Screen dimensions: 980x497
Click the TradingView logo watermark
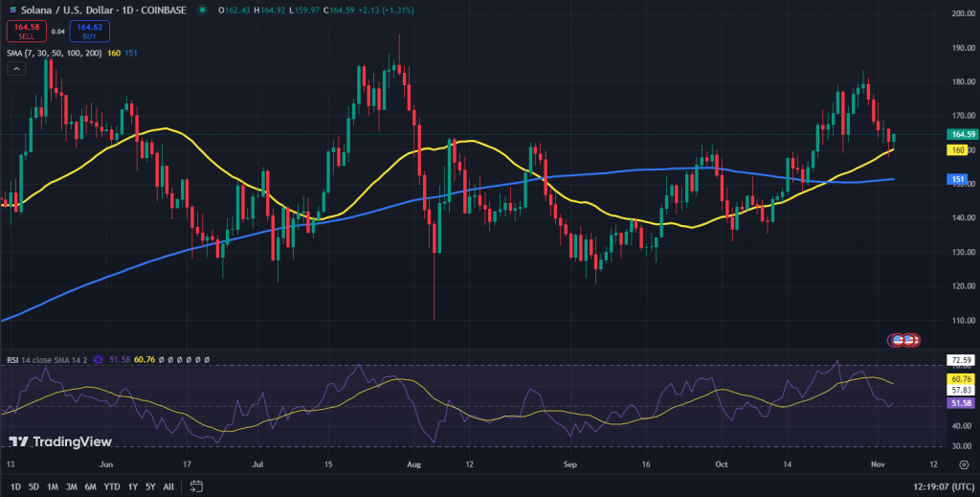pyautogui.click(x=59, y=441)
